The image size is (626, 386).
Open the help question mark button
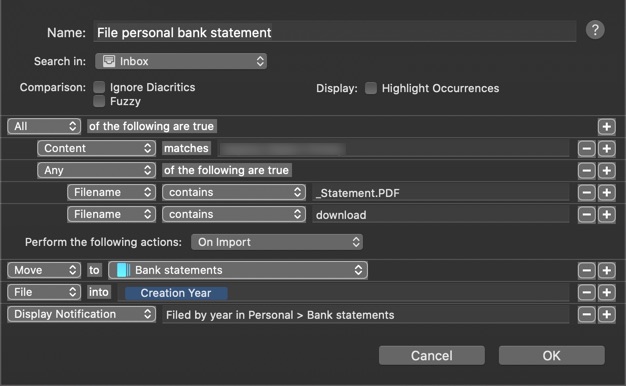pos(595,30)
